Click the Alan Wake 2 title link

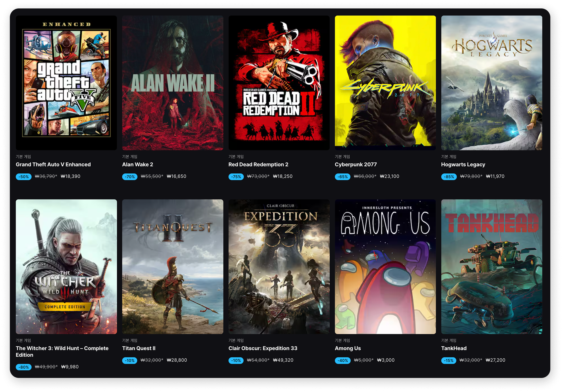click(x=138, y=164)
